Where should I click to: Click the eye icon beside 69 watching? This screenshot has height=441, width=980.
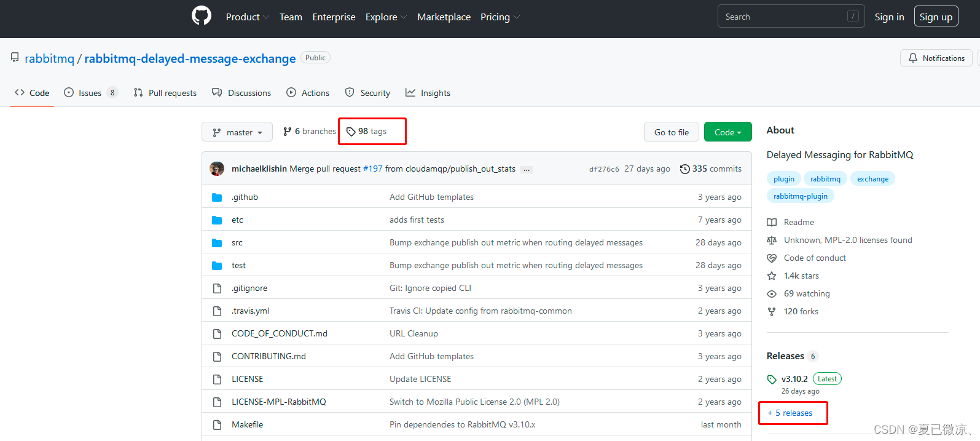[x=772, y=294]
